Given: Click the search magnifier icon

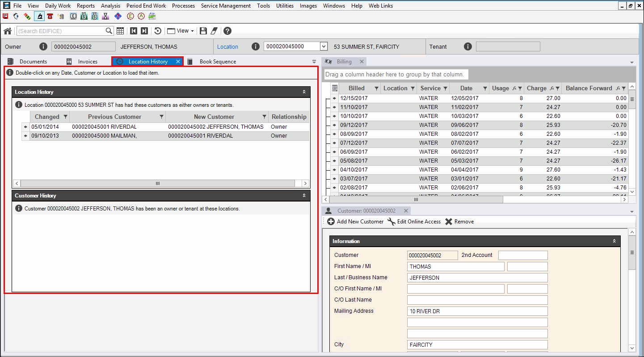Looking at the screenshot, I should click(x=109, y=31).
